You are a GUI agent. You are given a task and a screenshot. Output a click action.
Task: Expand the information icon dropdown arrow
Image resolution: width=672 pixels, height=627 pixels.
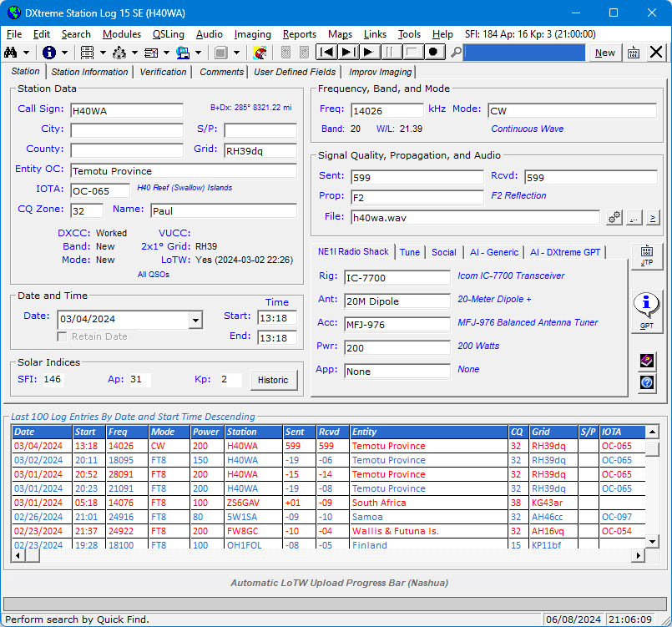(65, 53)
